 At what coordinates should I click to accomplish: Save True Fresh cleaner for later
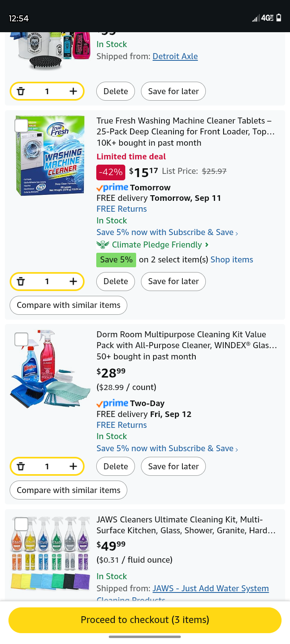(173, 281)
